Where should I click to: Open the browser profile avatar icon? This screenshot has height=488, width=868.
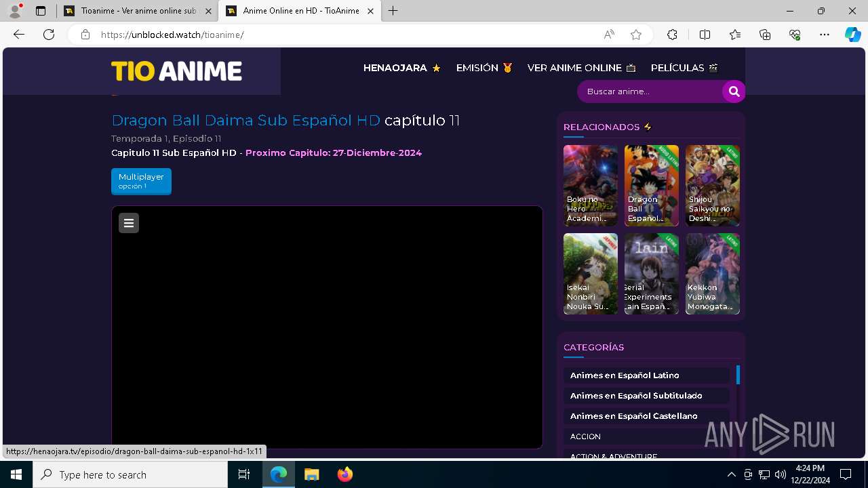coord(15,11)
